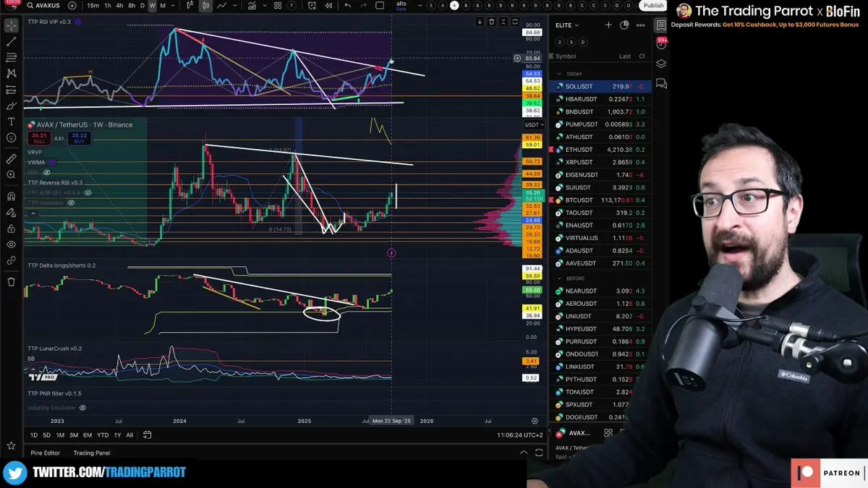Select the D daily timeframe

pyautogui.click(x=142, y=6)
